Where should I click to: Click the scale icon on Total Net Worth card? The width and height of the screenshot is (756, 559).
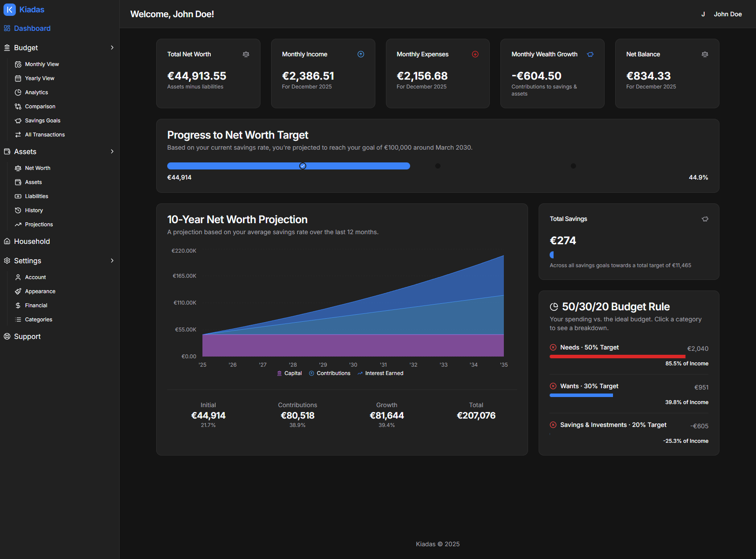[246, 54]
